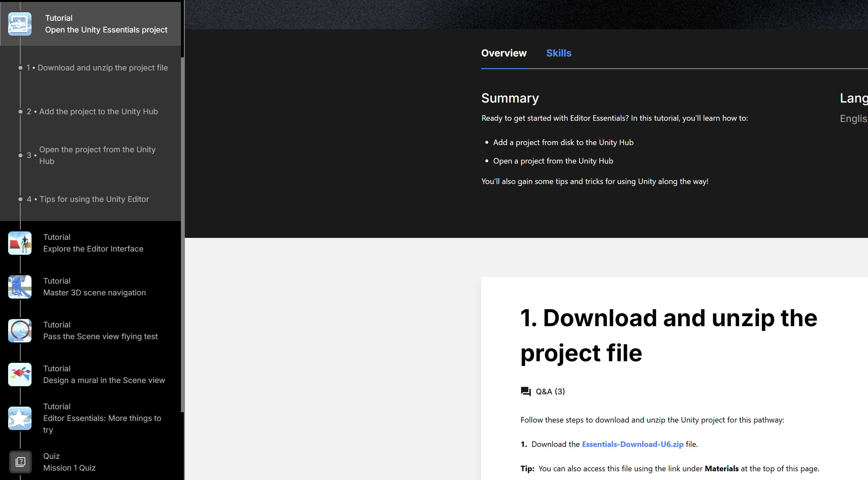Select the Design a mural tutorial icon
This screenshot has height=480, width=868.
click(19, 374)
